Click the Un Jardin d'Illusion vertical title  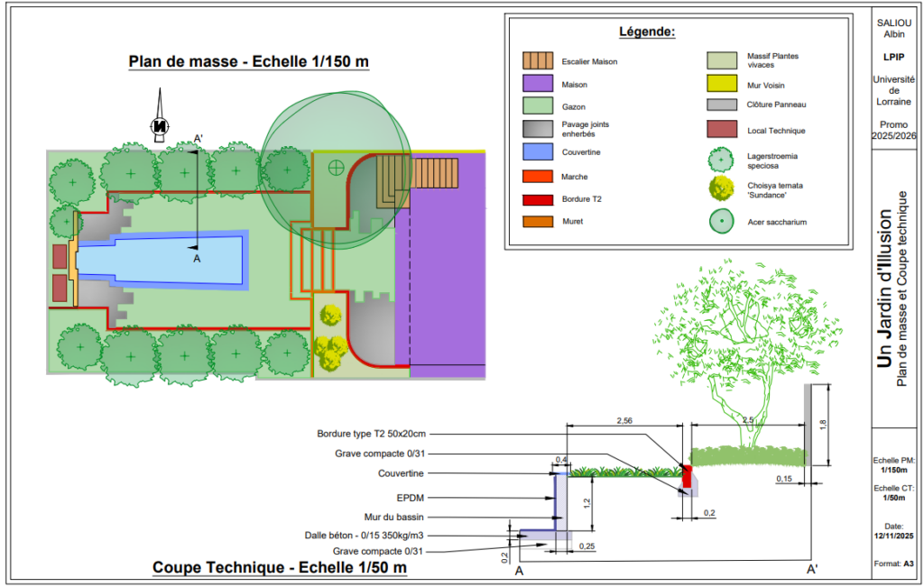[884, 289]
